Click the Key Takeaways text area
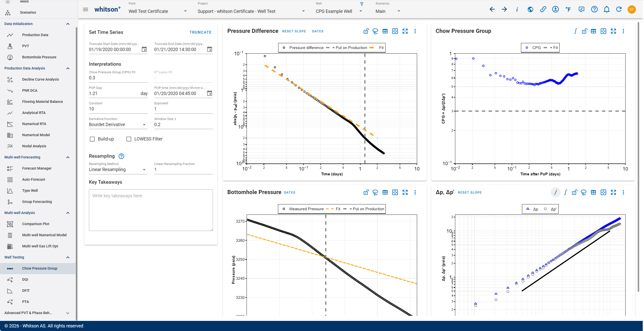This screenshot has height=331, width=644. 151,210
